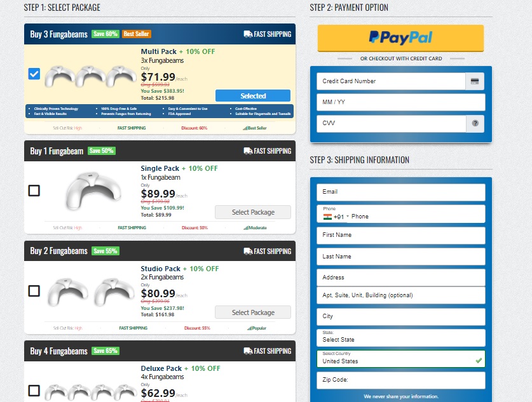
Task: Click the Save 55% badge on Buy 2 Fungabeams
Action: 106,251
